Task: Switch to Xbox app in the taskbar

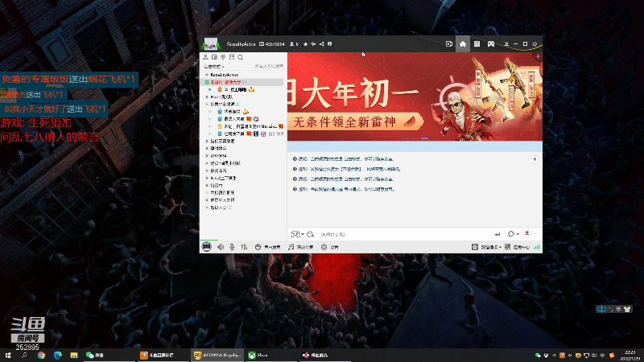Action: coord(271,355)
